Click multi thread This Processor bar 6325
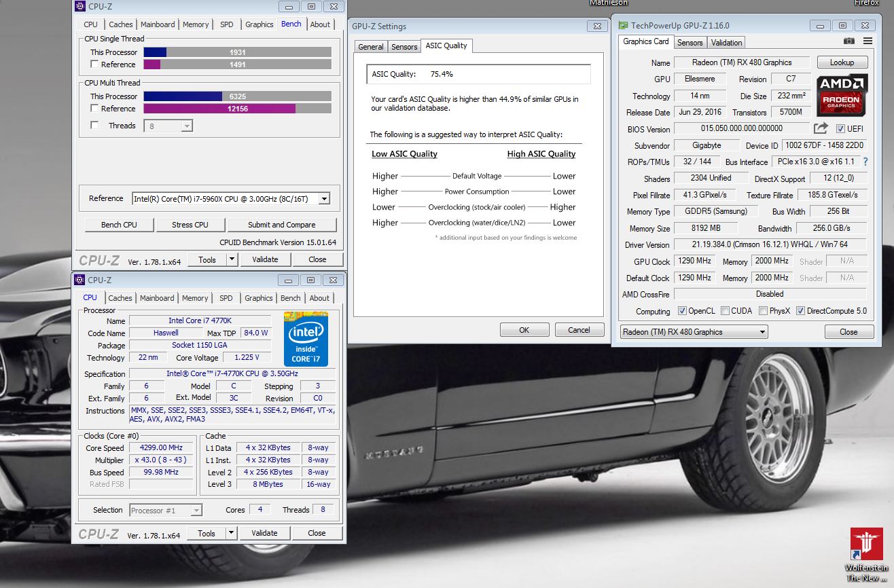This screenshot has height=588, width=894. click(238, 96)
